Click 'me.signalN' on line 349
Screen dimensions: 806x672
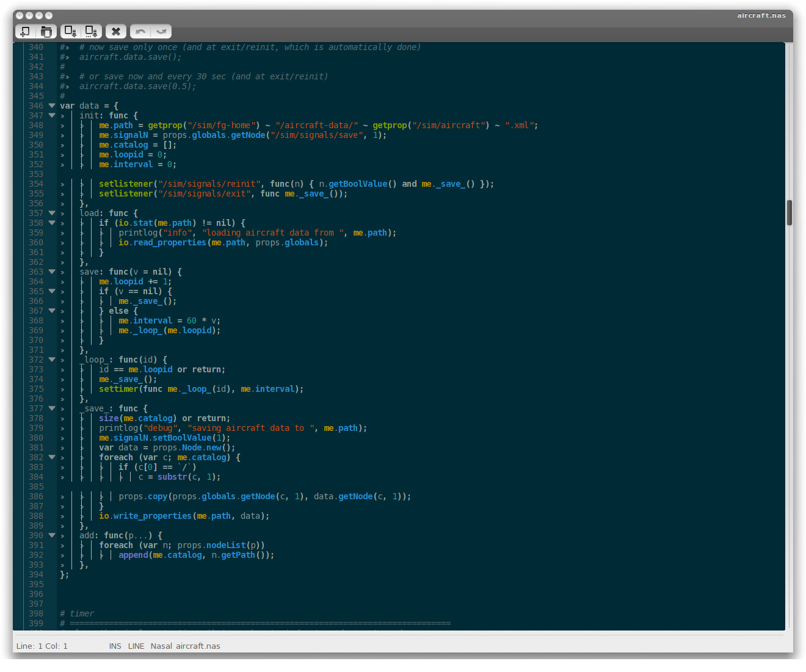[x=123, y=135]
